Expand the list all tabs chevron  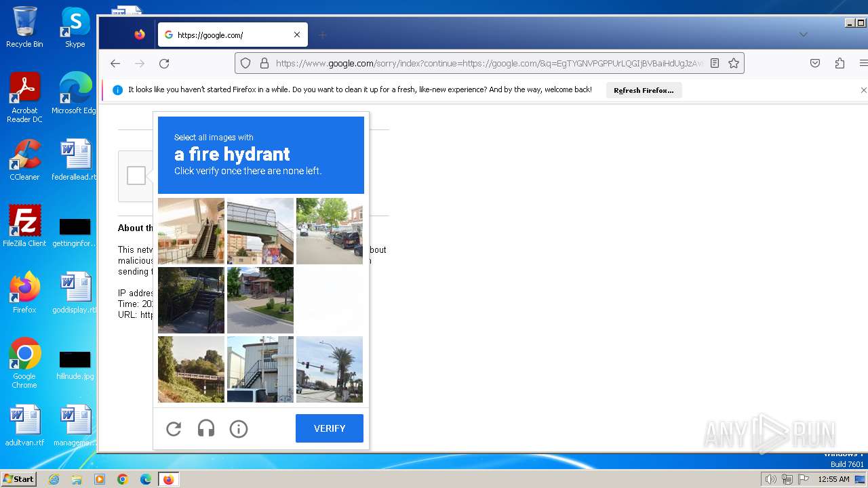[803, 35]
